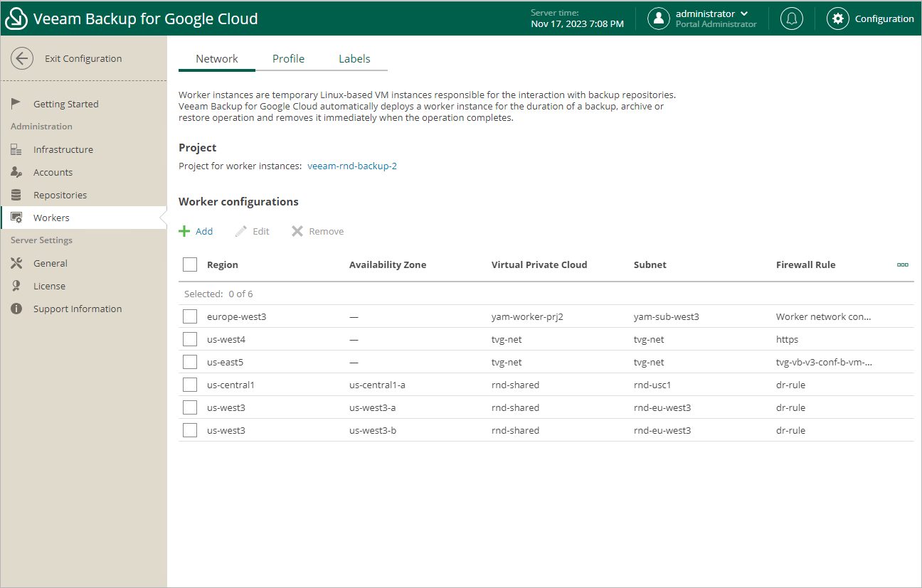922x588 pixels.
Task: Click the us-west3-b availability zone cell
Action: pos(373,430)
